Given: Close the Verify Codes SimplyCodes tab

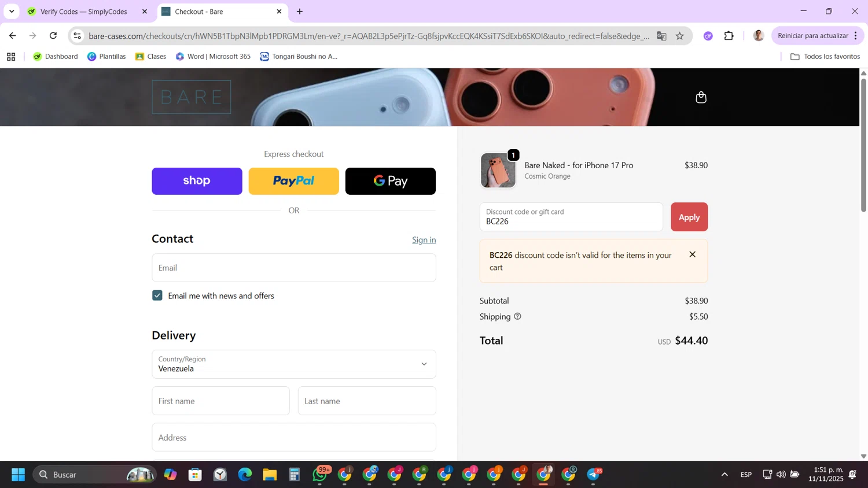Looking at the screenshot, I should (x=145, y=12).
